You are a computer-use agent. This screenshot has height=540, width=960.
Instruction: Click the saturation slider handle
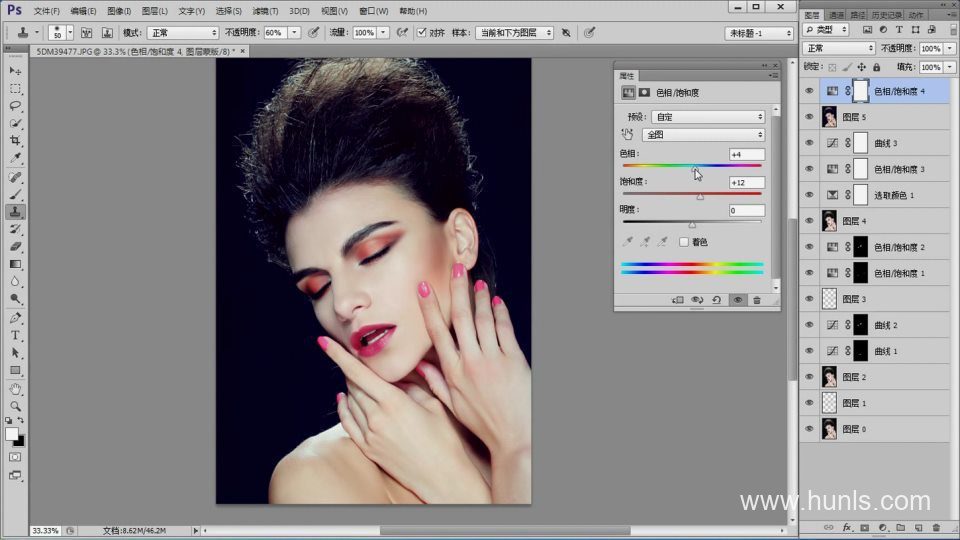coord(700,197)
